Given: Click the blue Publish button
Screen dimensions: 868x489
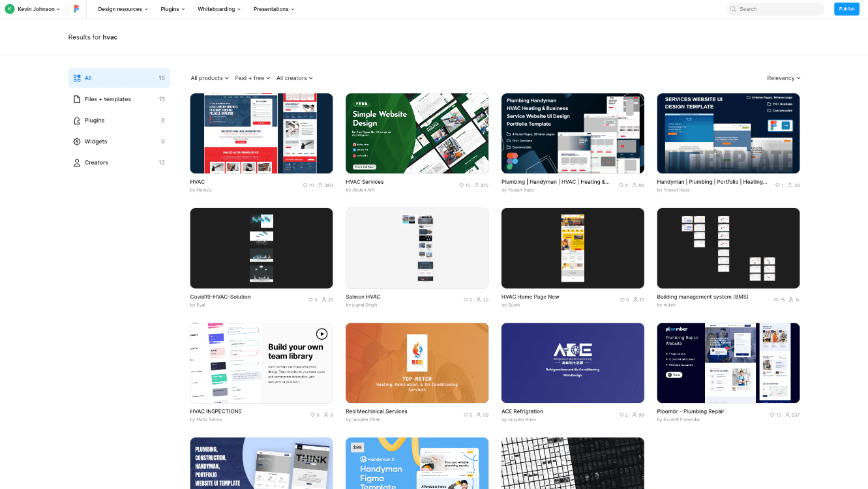Looking at the screenshot, I should pos(846,9).
